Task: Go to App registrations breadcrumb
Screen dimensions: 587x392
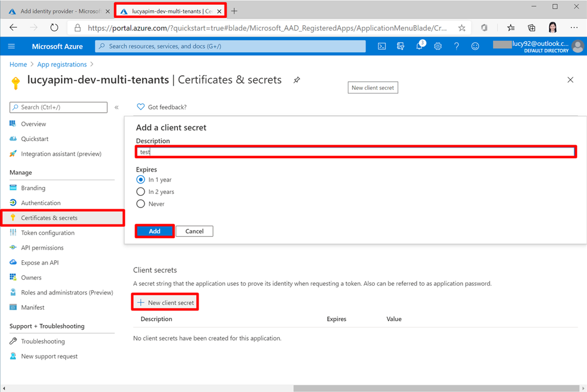Action: click(62, 65)
